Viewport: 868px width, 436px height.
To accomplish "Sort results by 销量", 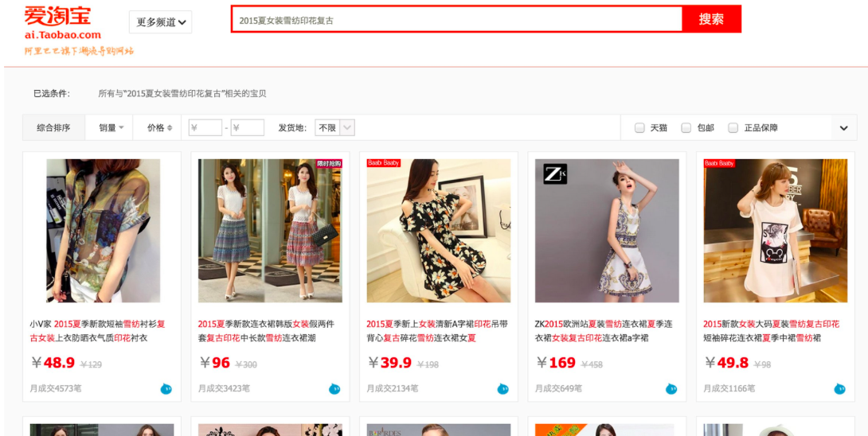I will 111,128.
